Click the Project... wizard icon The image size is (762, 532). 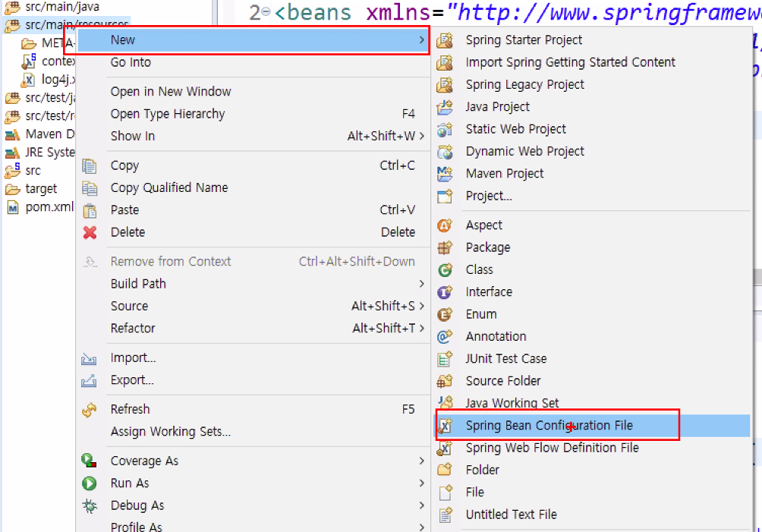(445, 196)
